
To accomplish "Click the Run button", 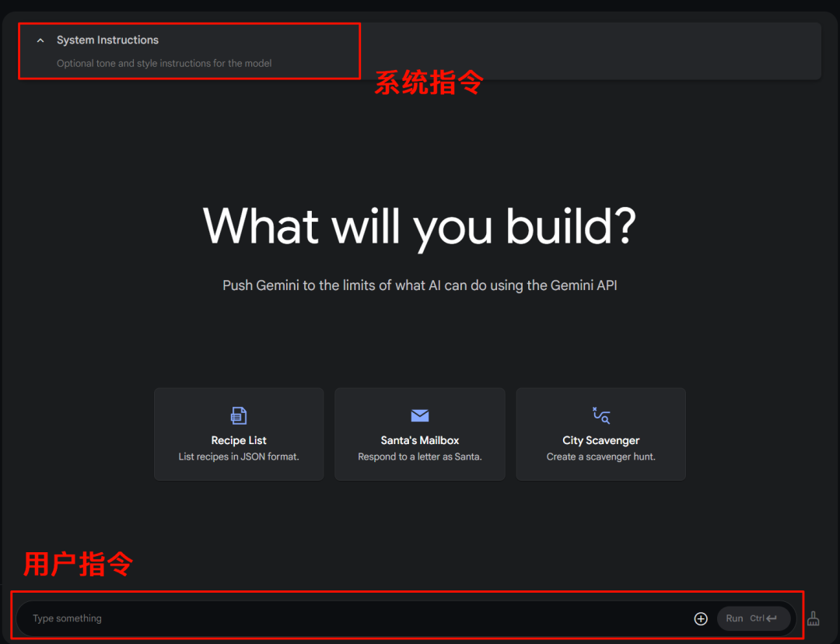I will 753,618.
